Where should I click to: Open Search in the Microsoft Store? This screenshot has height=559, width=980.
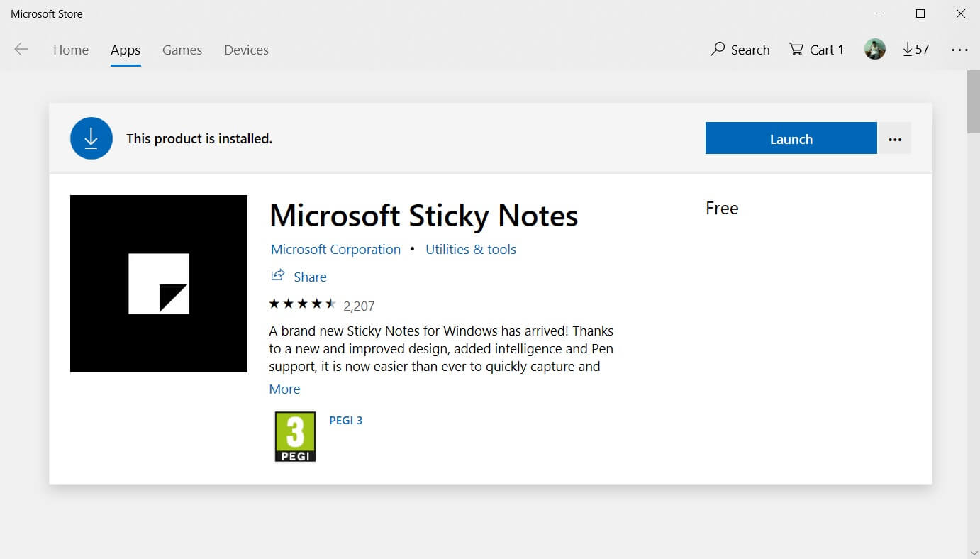pyautogui.click(x=740, y=50)
